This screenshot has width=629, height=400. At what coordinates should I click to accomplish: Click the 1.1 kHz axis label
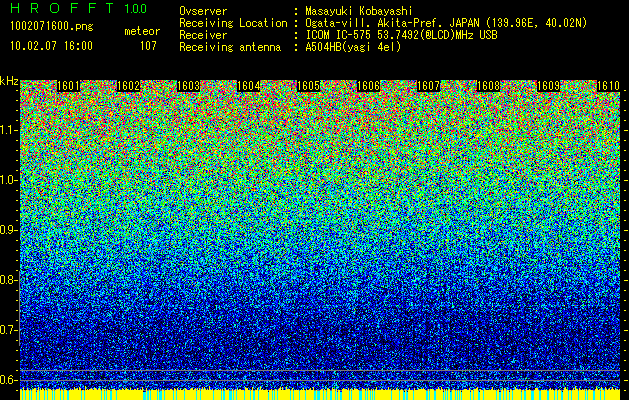[x=8, y=130]
